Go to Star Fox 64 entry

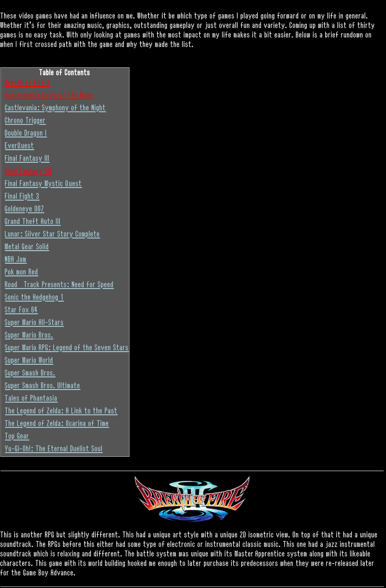[21, 310]
